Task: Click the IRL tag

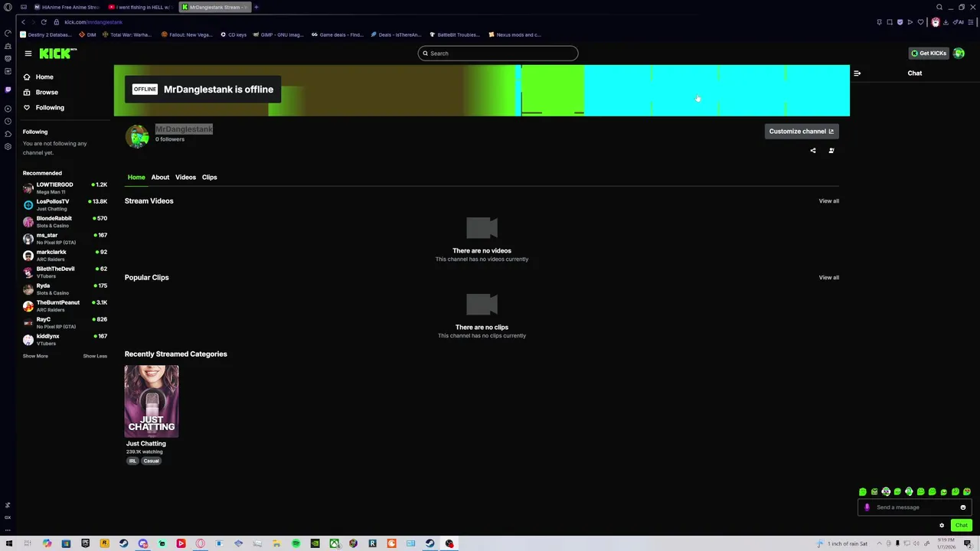Action: point(132,461)
